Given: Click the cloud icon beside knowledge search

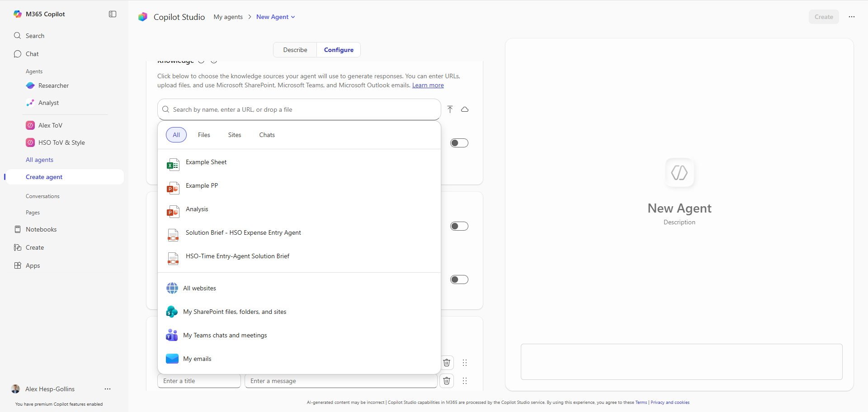Looking at the screenshot, I should point(464,109).
